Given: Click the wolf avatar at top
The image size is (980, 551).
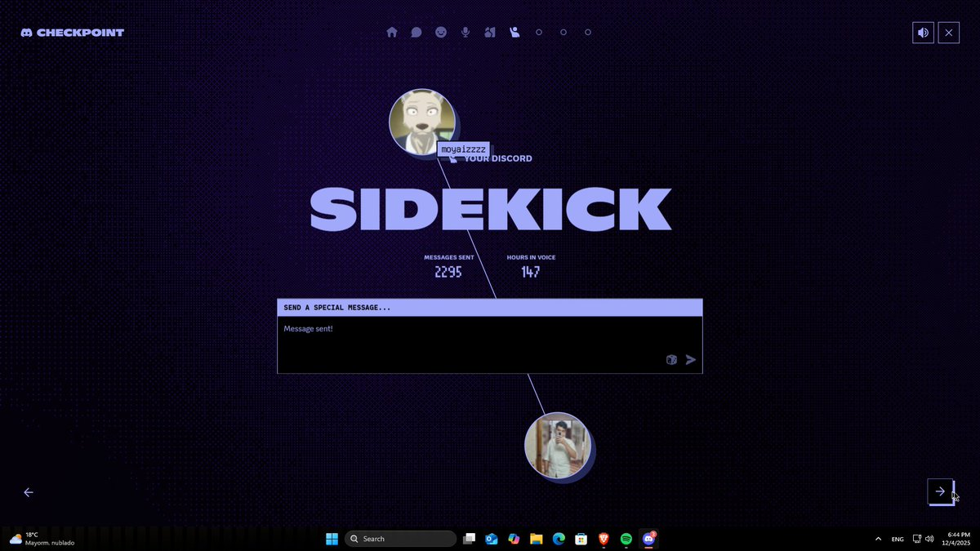Looking at the screenshot, I should coord(421,122).
